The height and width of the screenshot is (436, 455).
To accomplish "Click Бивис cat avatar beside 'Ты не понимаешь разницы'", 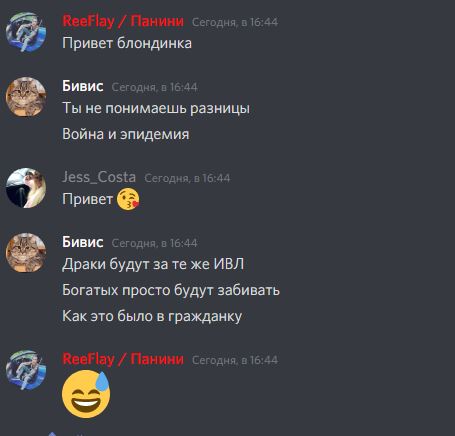I will point(26,97).
